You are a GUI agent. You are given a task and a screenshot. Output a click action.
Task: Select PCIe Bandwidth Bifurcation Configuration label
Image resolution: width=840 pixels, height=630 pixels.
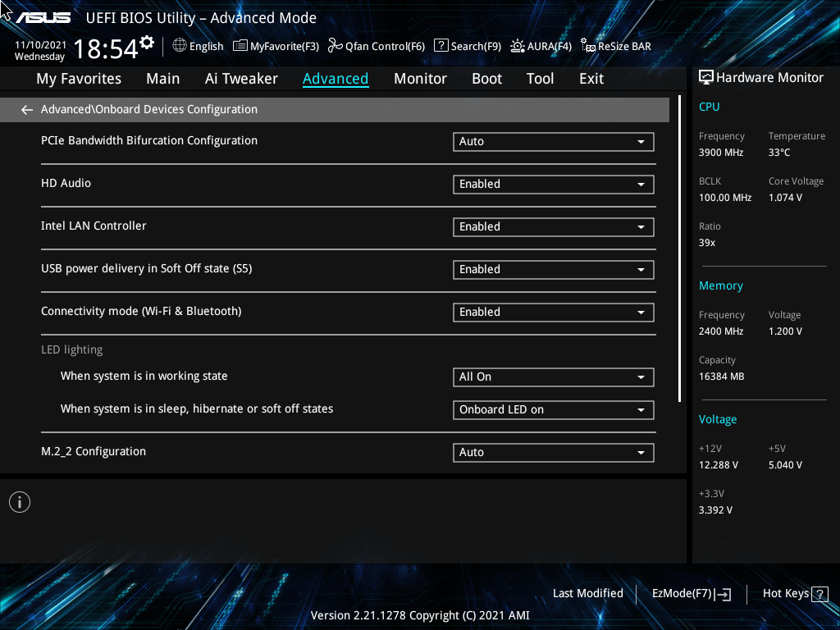[x=149, y=140]
